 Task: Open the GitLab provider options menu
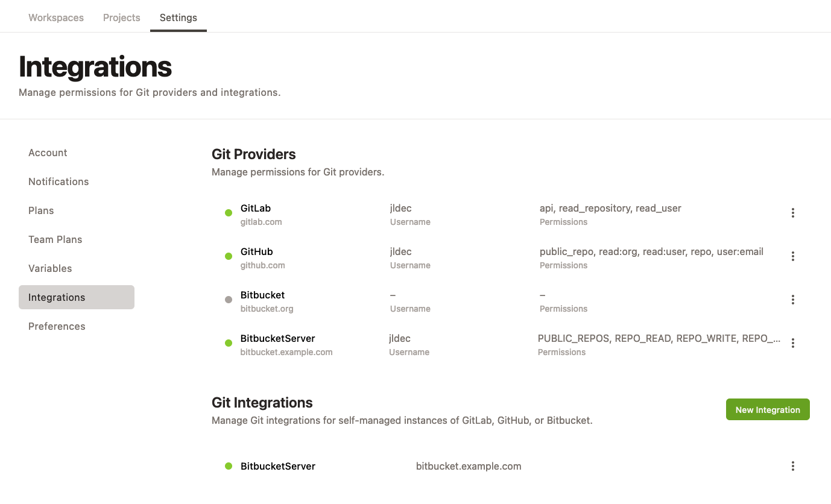click(x=792, y=212)
